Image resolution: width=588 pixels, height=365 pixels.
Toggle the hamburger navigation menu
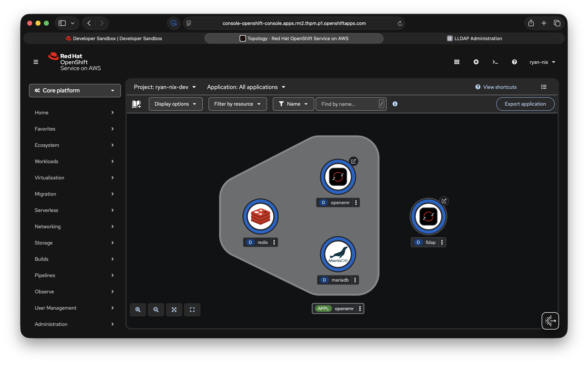point(36,62)
